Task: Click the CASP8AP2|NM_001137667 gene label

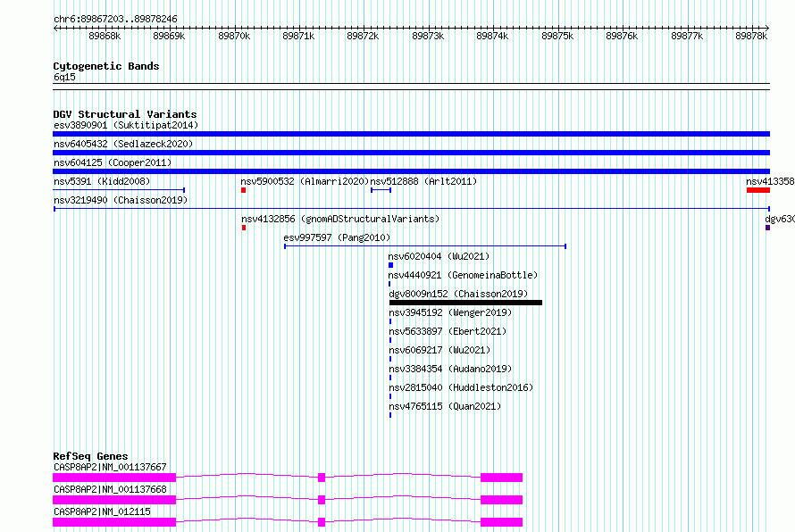Action: coord(110,467)
